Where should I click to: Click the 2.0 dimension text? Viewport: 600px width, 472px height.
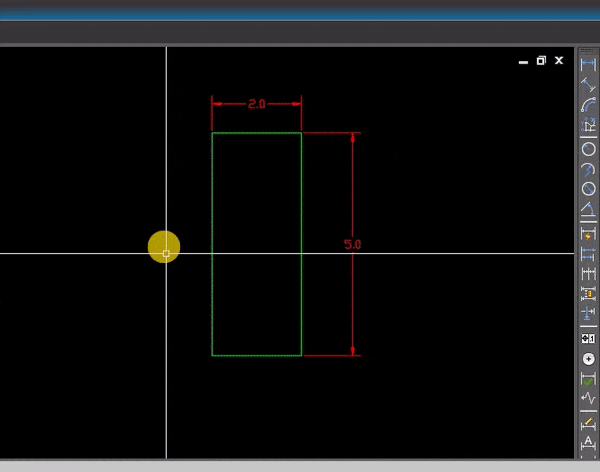click(x=256, y=104)
